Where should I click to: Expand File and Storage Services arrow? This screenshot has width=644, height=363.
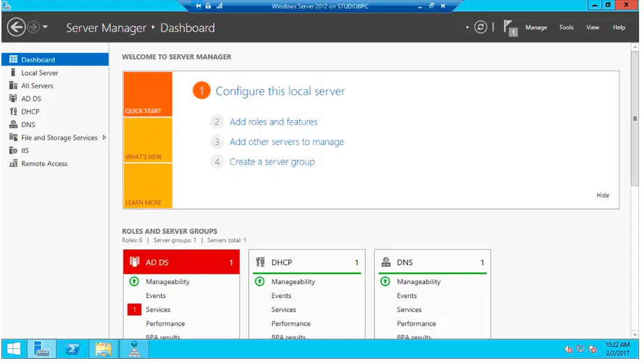105,138
